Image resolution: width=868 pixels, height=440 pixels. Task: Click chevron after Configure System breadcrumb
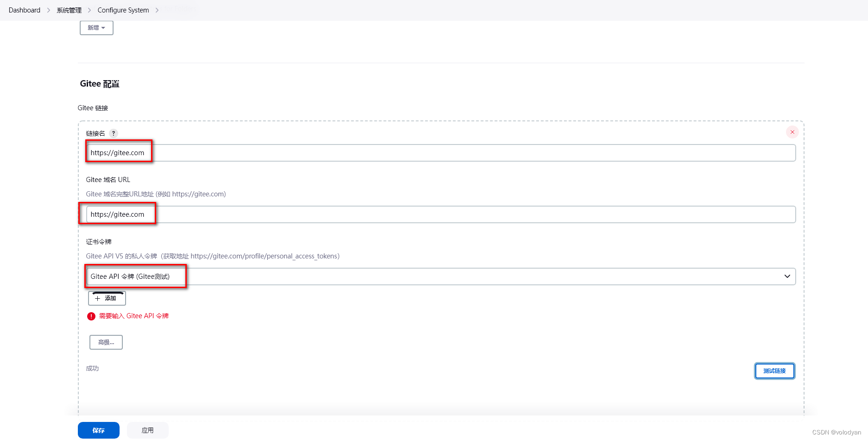tap(157, 10)
